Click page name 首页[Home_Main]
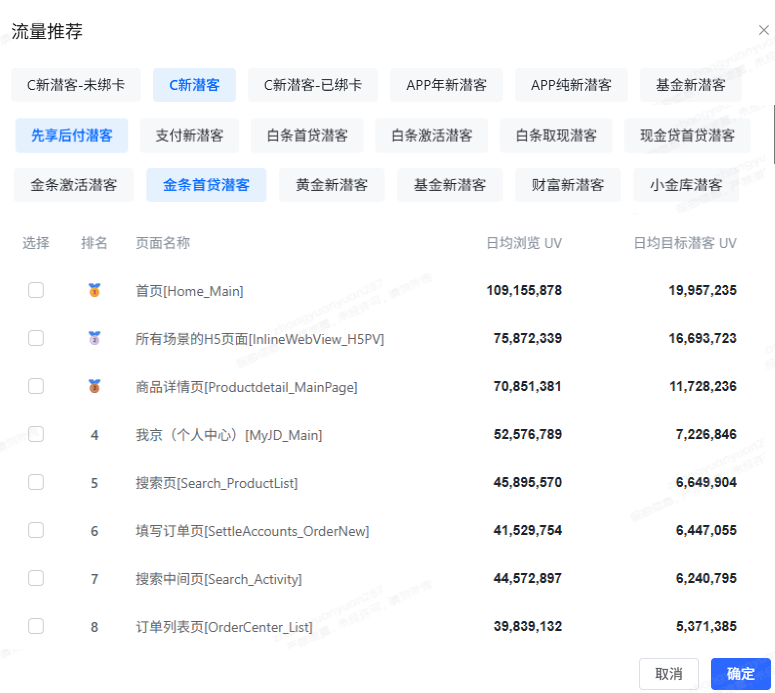This screenshot has width=775, height=693. pos(189,291)
